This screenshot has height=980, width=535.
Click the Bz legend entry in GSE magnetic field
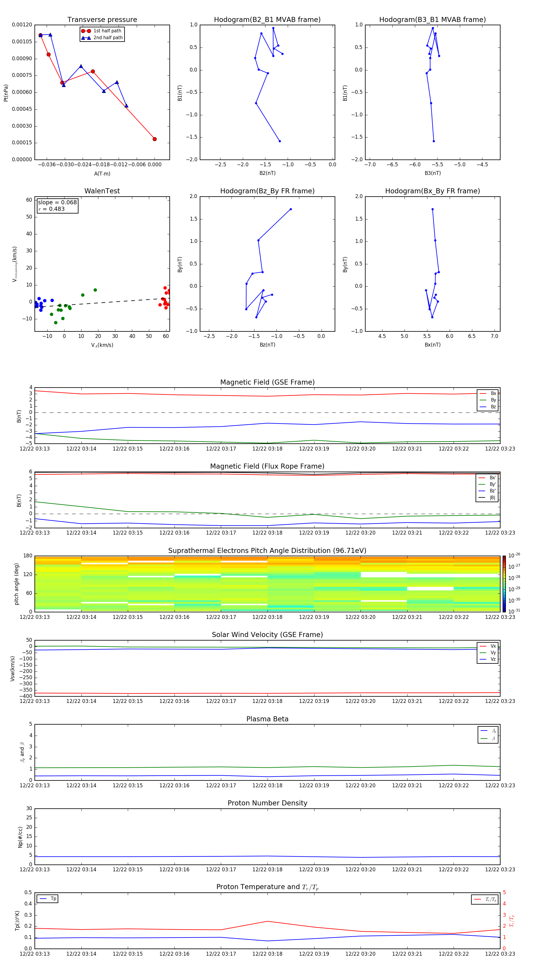488,407
